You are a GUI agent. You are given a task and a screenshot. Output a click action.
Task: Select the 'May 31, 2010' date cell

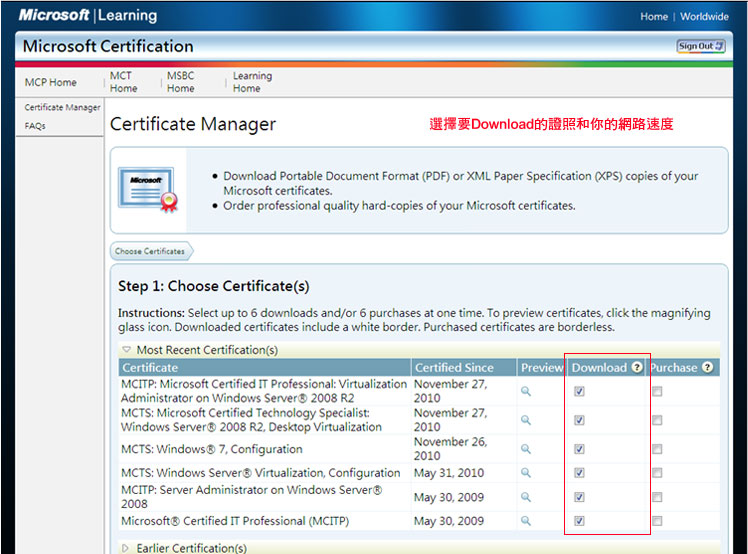(x=449, y=473)
